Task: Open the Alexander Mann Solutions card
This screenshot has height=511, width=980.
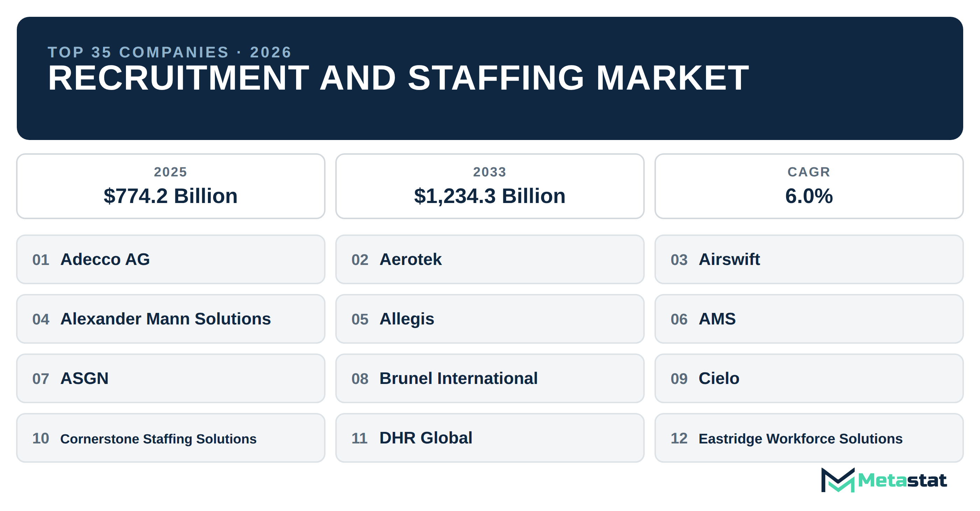Action: click(171, 319)
